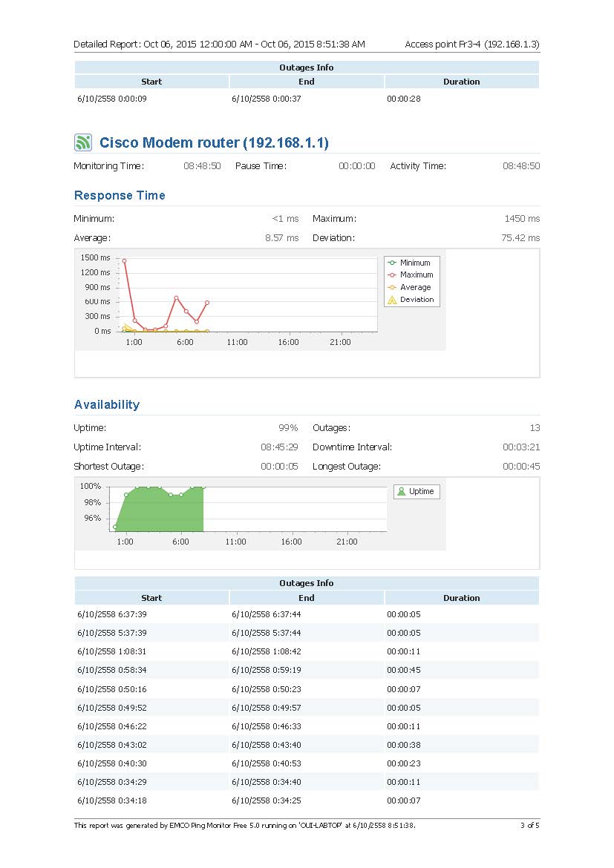
Task: Click the Minimum legend marker
Action: tap(392, 263)
